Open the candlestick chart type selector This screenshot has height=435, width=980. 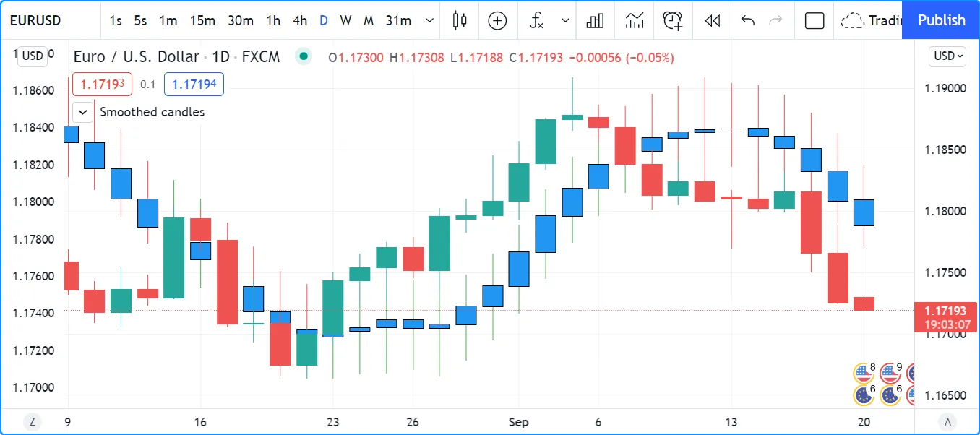click(x=460, y=20)
